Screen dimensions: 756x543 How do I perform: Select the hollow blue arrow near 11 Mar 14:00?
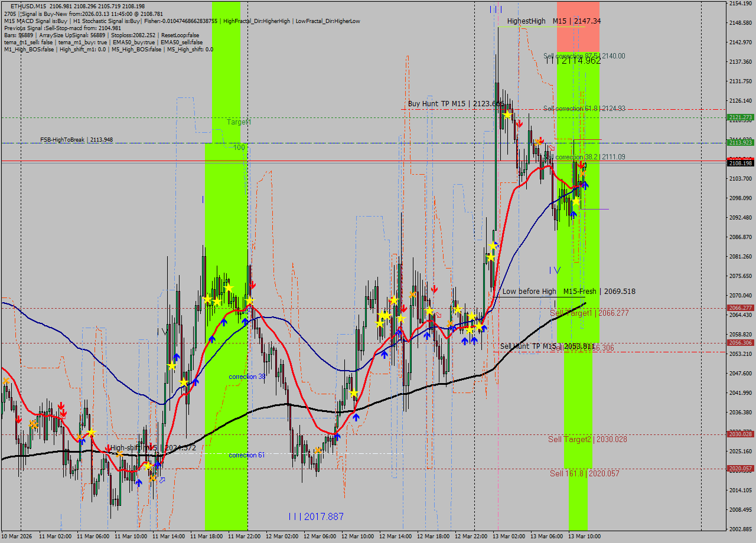coord(162,480)
